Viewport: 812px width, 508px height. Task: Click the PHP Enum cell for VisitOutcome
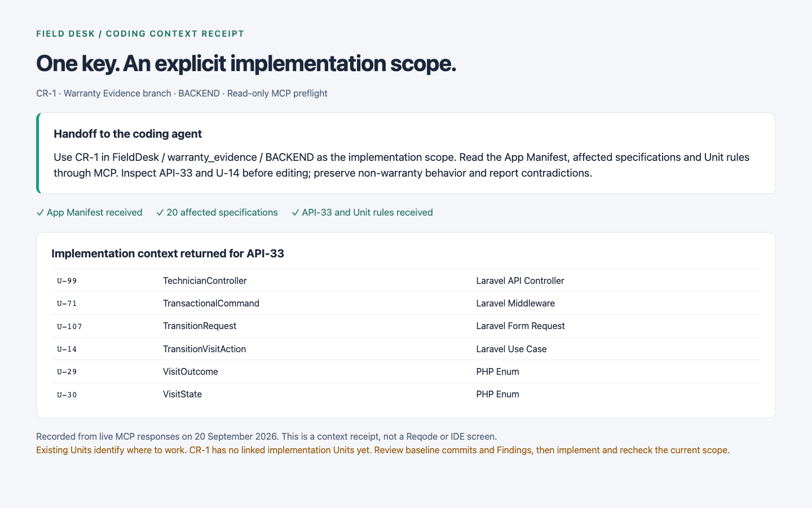coord(497,371)
